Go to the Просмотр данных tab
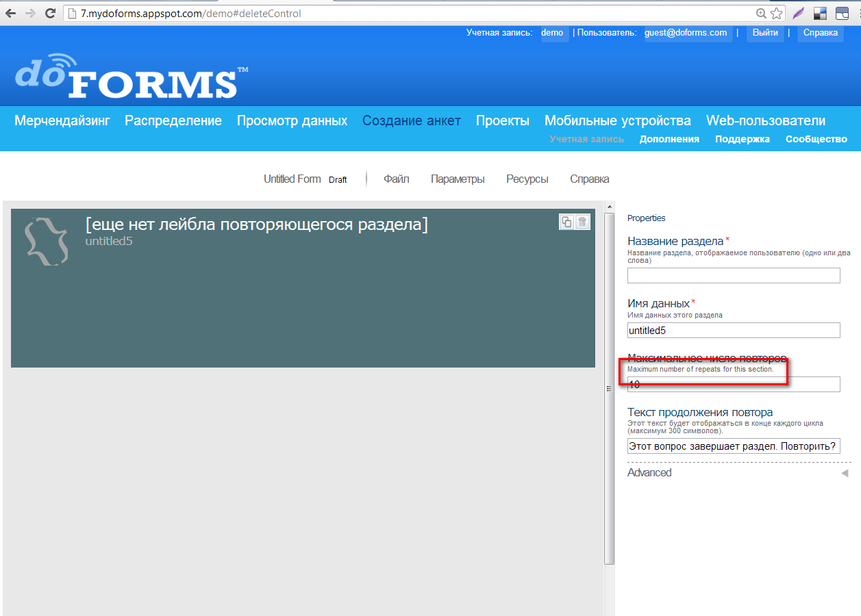The image size is (861, 616). 292,121
